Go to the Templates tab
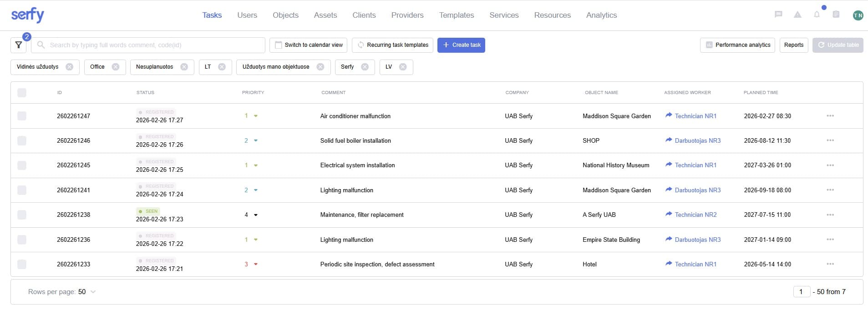Viewport: 868px width, 310px height. click(457, 15)
